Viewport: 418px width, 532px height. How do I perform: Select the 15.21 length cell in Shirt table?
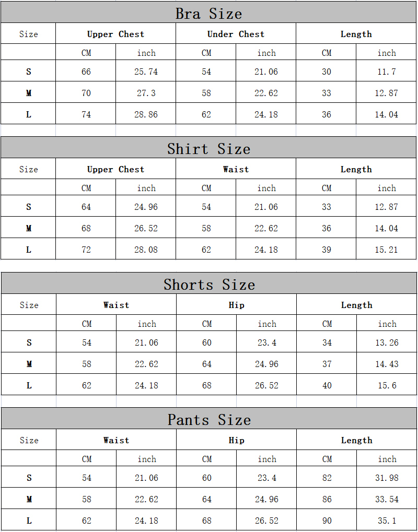click(x=386, y=249)
